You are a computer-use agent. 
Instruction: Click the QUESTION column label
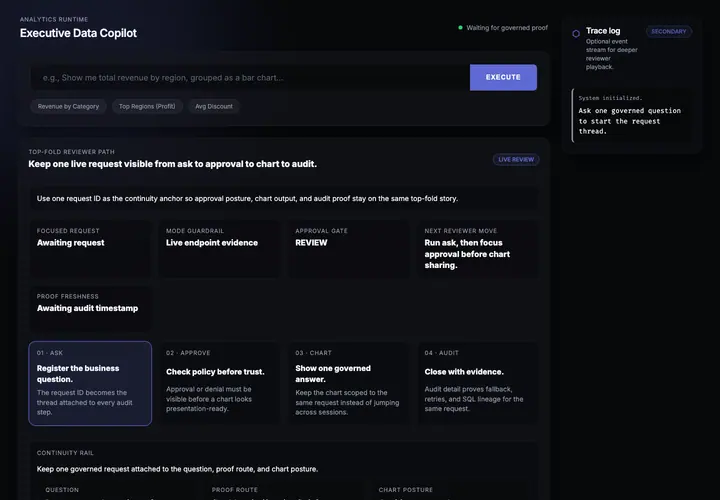62,490
